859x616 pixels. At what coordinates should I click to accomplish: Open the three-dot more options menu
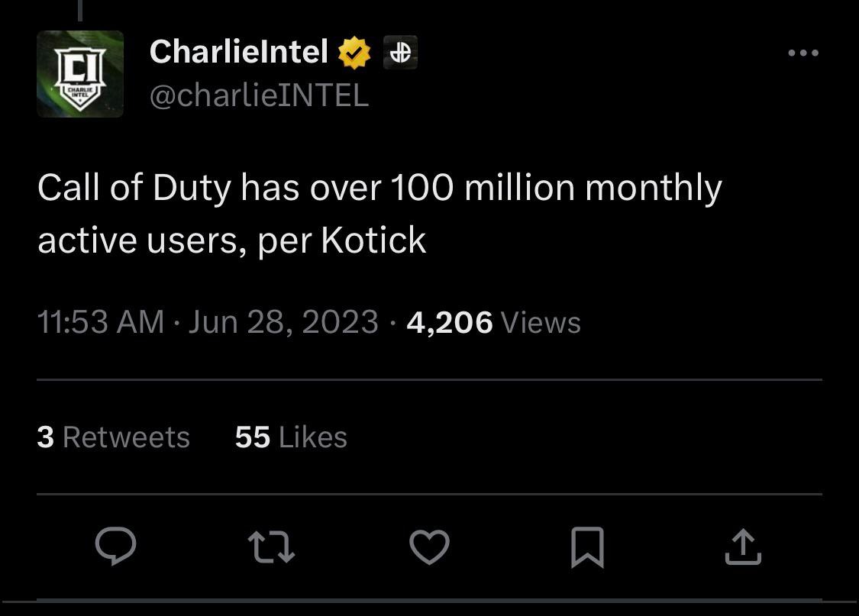(803, 53)
